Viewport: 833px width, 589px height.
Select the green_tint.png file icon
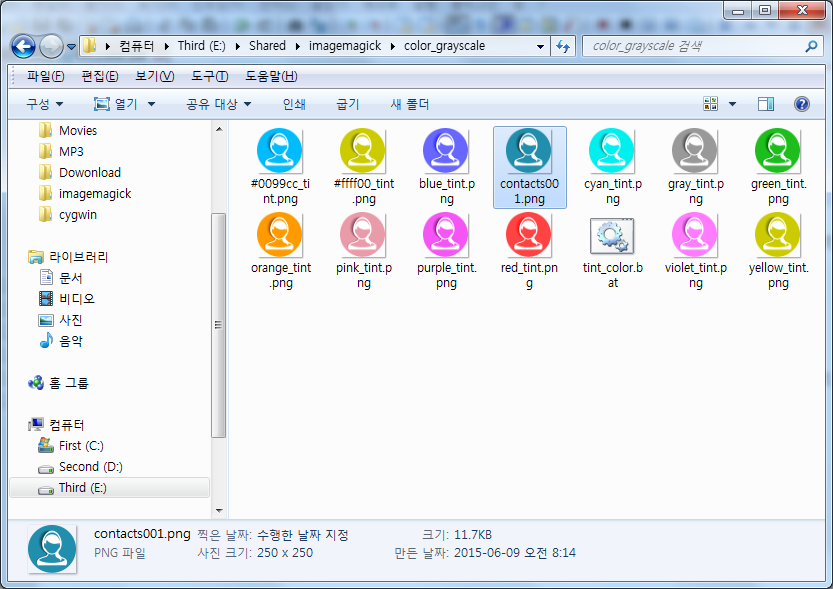click(x=779, y=153)
